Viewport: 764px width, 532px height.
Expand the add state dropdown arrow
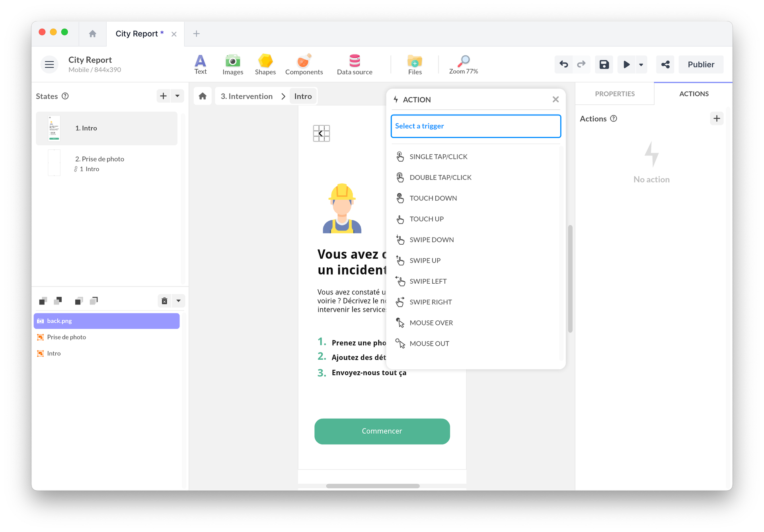(x=177, y=96)
